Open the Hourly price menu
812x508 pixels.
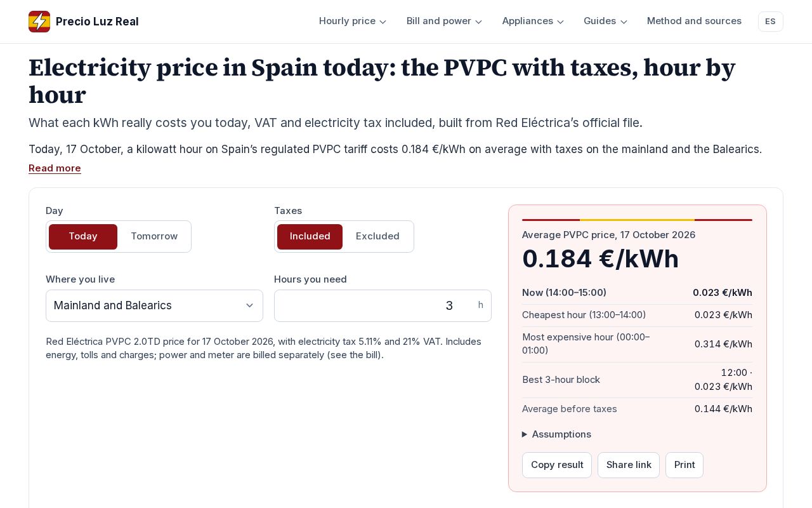click(353, 21)
